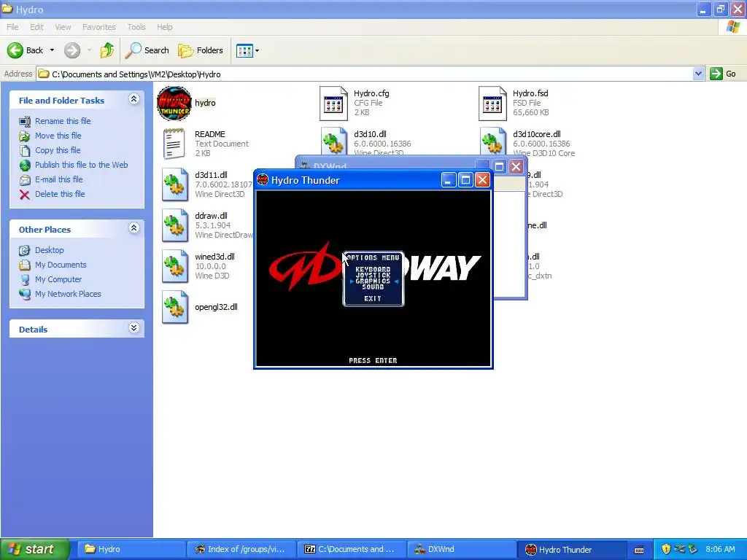Open the Views button menu
The height and width of the screenshot is (560, 747).
click(x=248, y=50)
